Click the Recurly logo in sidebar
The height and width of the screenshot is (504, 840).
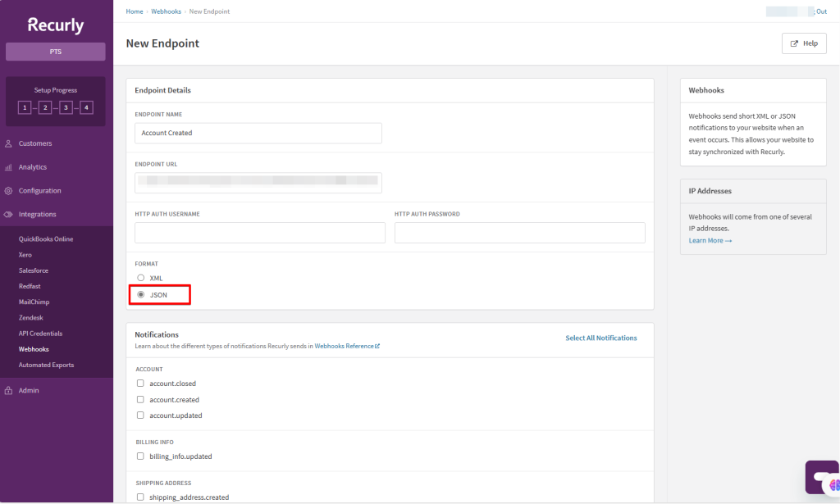point(55,25)
